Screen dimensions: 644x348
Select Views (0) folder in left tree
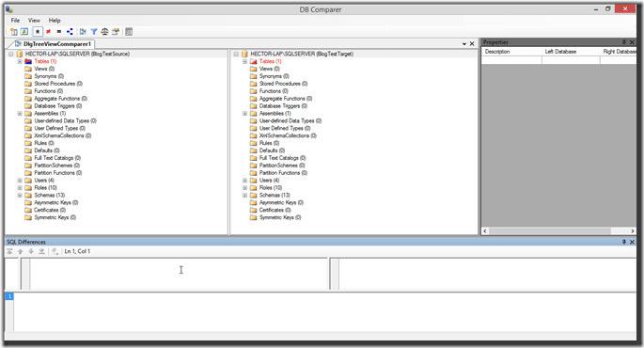[x=44, y=69]
